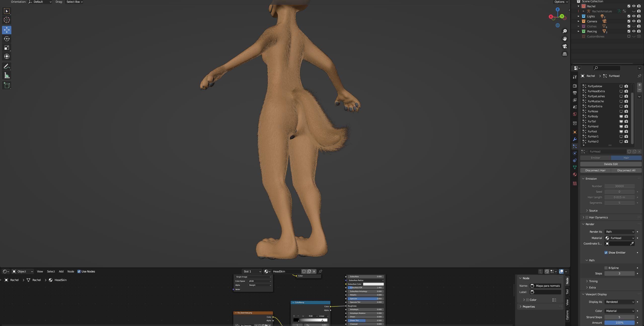The width and height of the screenshot is (644, 326).
Task: Add a new particle system slot
Action: click(x=639, y=85)
